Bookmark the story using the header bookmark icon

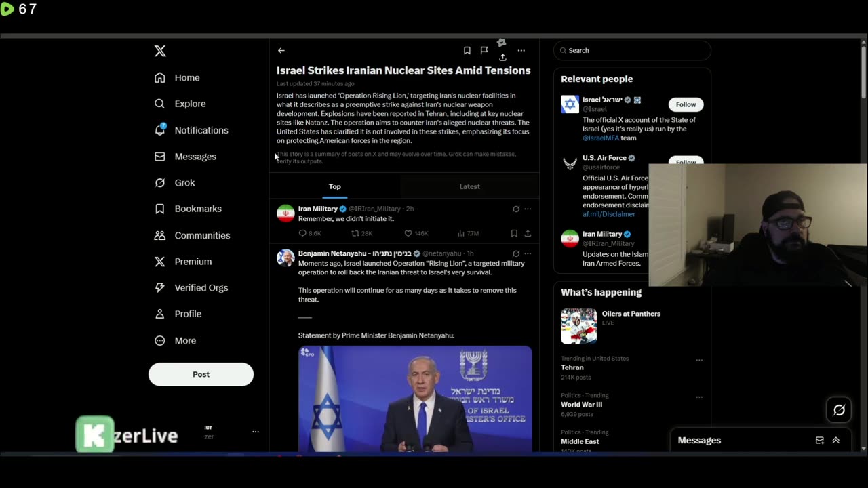pos(467,50)
